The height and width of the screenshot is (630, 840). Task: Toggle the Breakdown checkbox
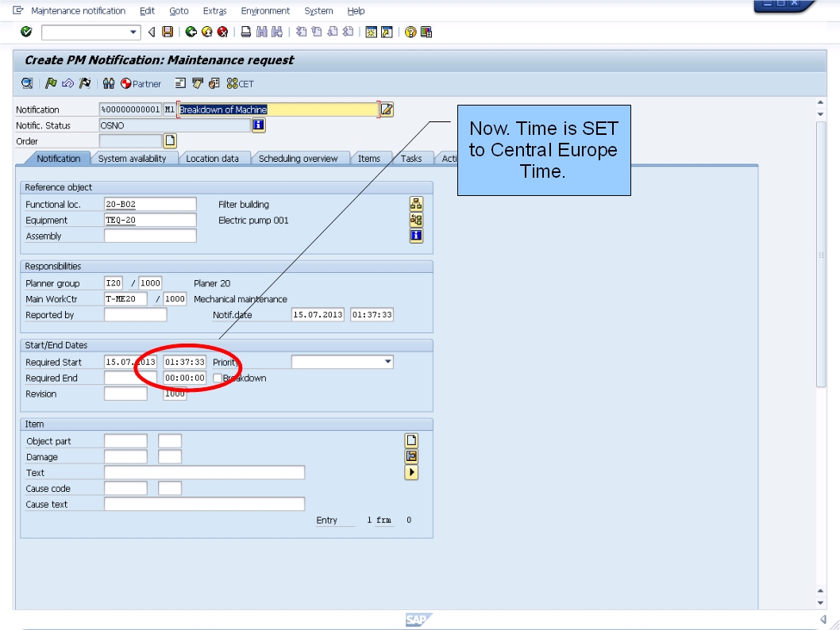[x=218, y=378]
